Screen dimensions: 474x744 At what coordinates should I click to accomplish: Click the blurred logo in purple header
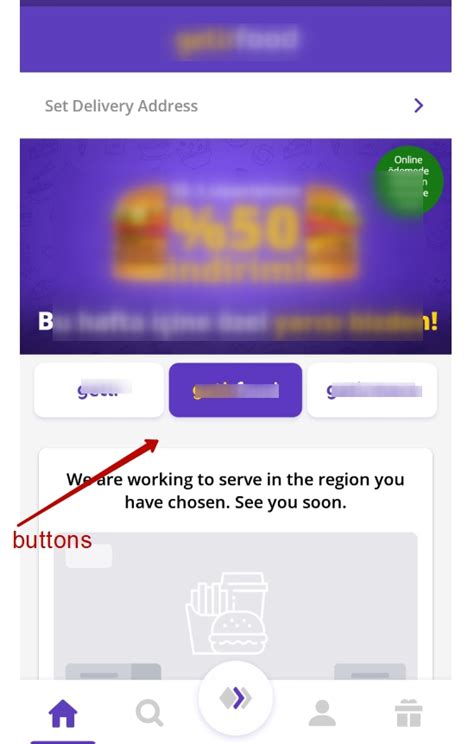point(236,39)
